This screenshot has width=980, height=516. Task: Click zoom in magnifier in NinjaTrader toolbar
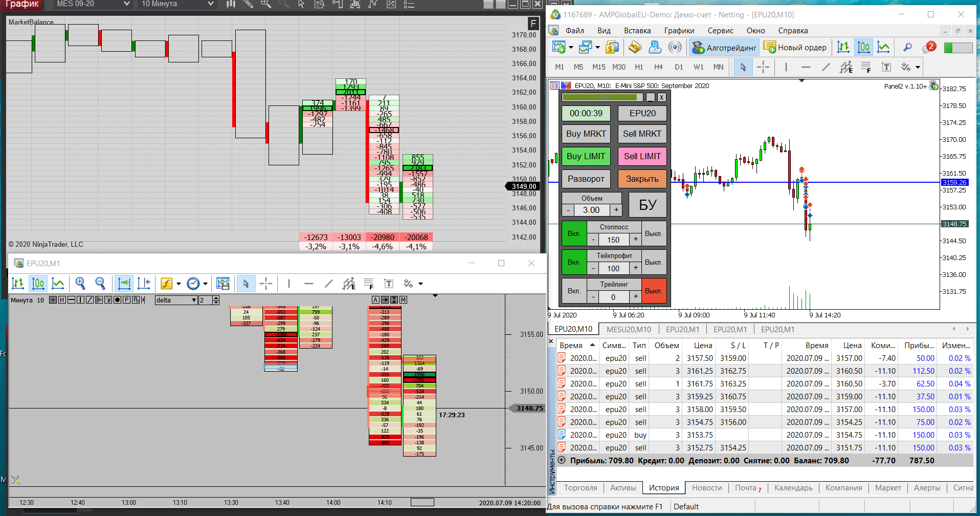[265, 4]
